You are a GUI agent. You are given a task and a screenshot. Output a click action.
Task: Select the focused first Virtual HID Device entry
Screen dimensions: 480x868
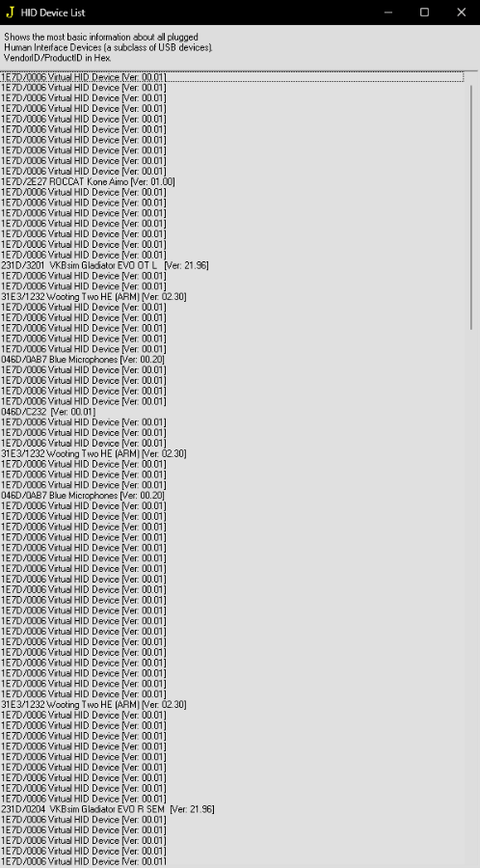coord(231,77)
